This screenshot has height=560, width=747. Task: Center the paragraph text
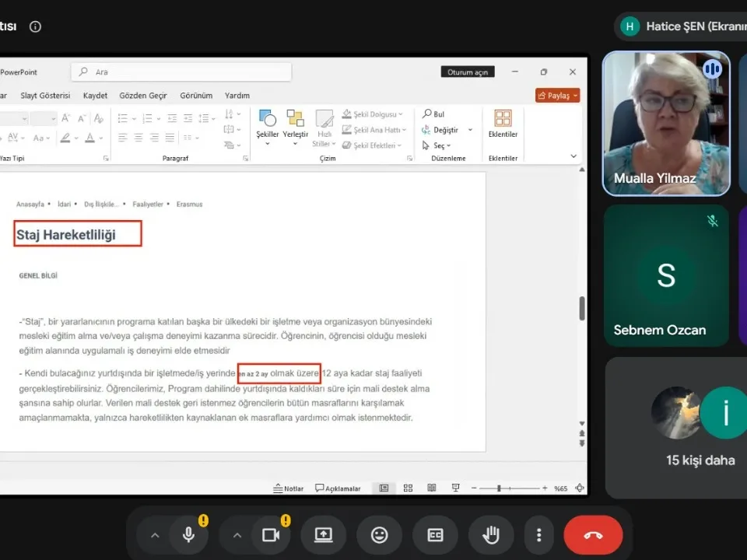[x=139, y=138]
